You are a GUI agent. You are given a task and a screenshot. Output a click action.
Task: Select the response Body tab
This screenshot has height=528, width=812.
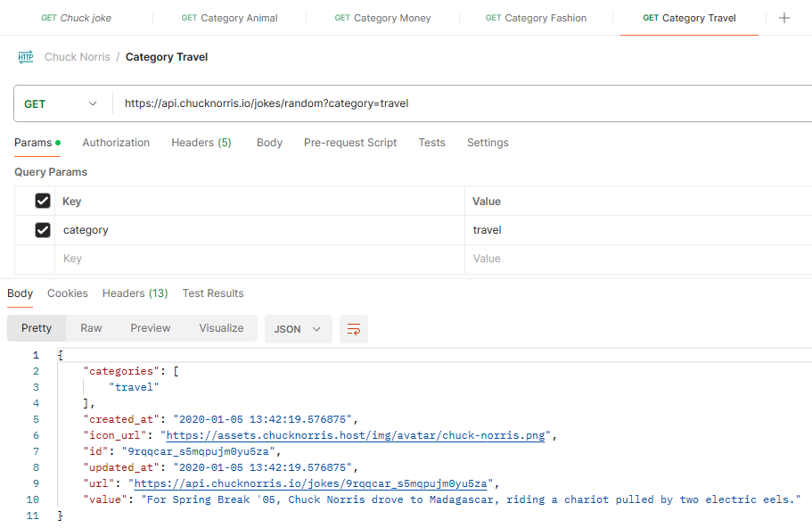point(21,293)
